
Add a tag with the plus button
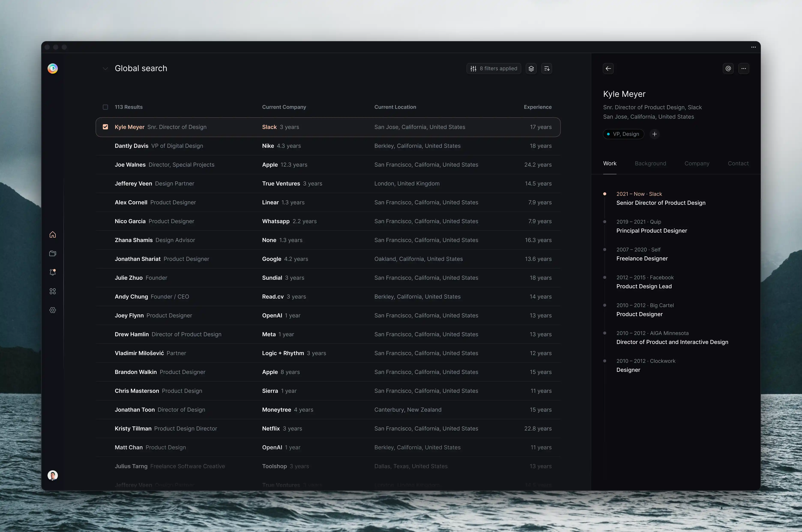654,134
